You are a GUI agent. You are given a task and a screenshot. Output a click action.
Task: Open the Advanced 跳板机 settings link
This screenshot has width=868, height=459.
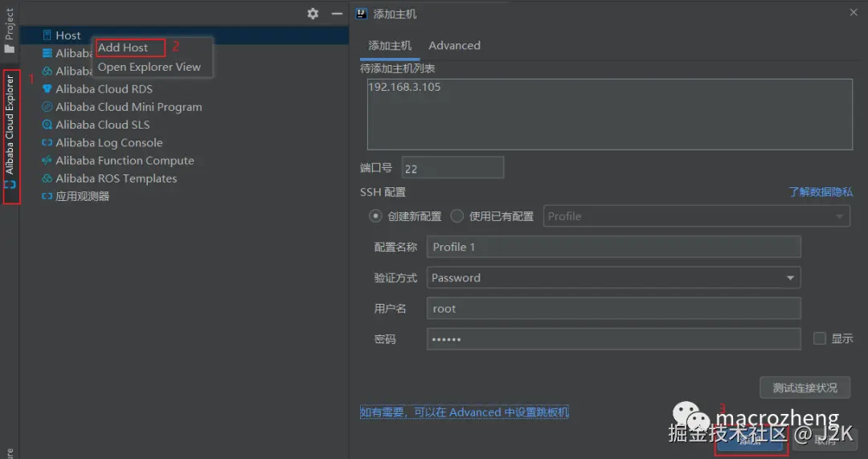(x=465, y=412)
